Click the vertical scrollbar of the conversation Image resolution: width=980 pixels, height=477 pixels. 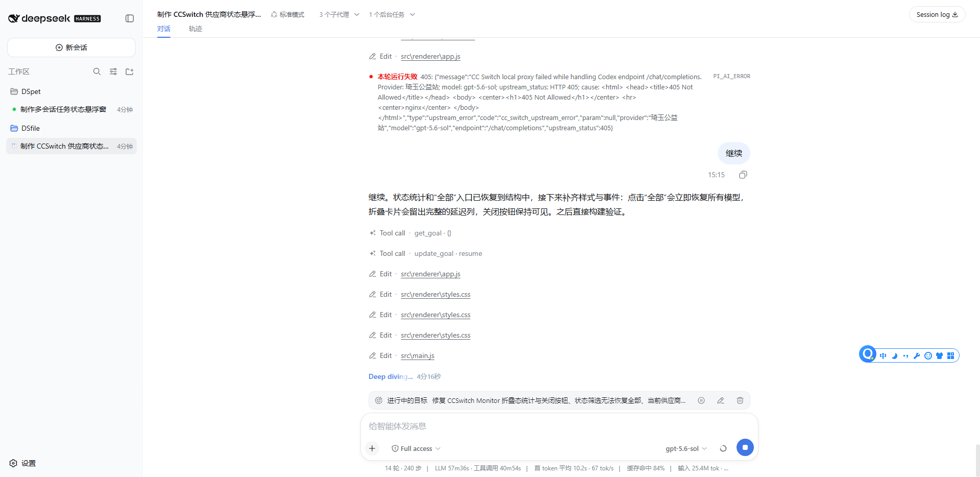pos(977,460)
